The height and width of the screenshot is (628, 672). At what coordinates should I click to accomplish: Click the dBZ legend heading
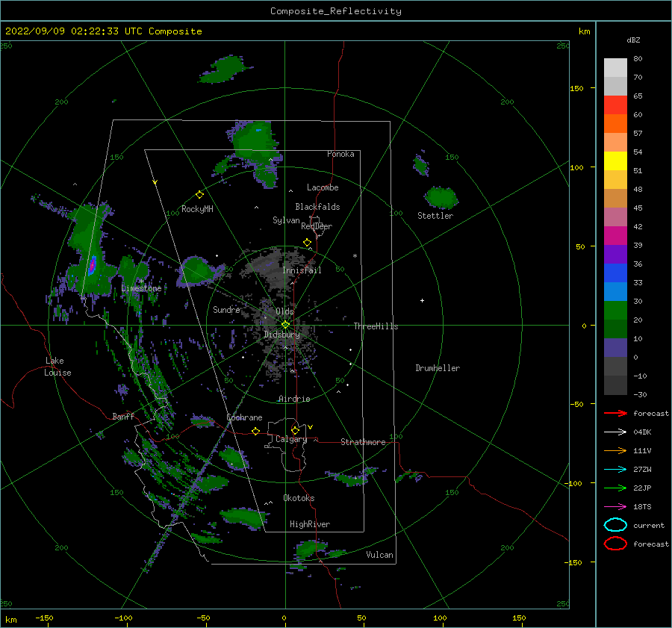tap(633, 40)
